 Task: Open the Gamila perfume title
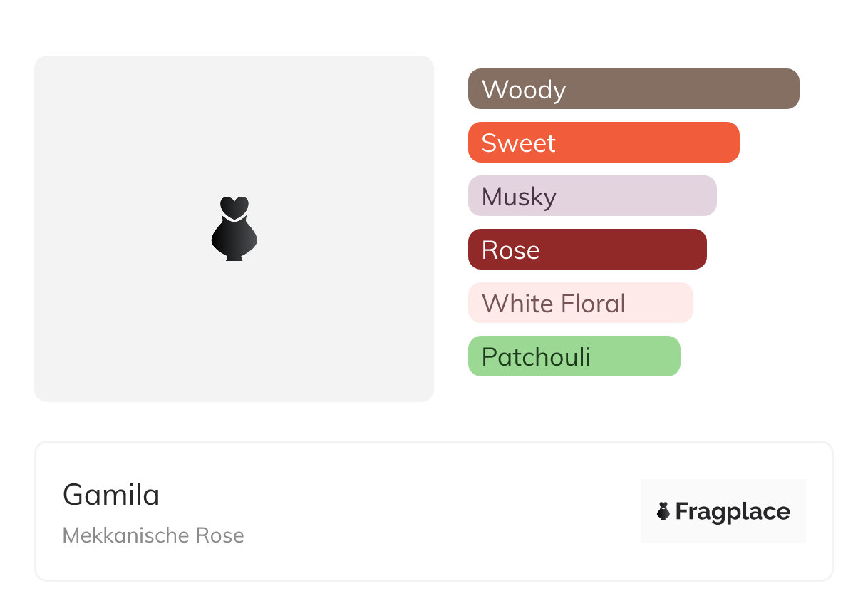111,495
